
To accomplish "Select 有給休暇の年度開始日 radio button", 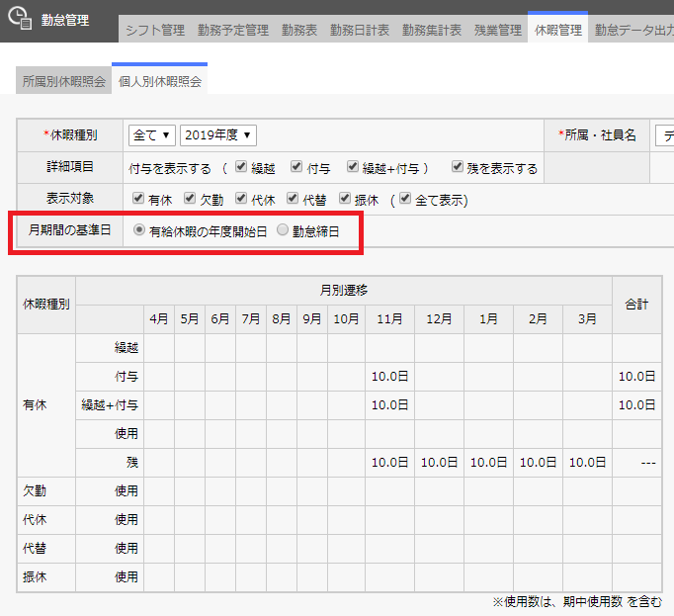I will (139, 230).
